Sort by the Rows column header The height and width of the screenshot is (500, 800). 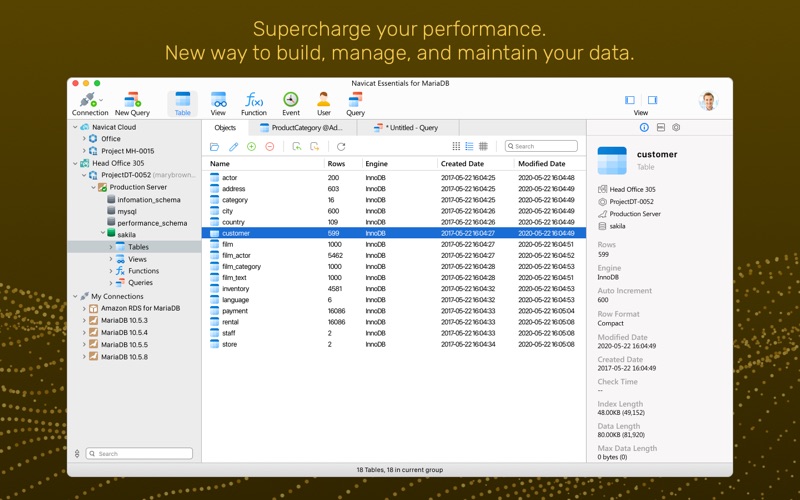click(x=343, y=164)
